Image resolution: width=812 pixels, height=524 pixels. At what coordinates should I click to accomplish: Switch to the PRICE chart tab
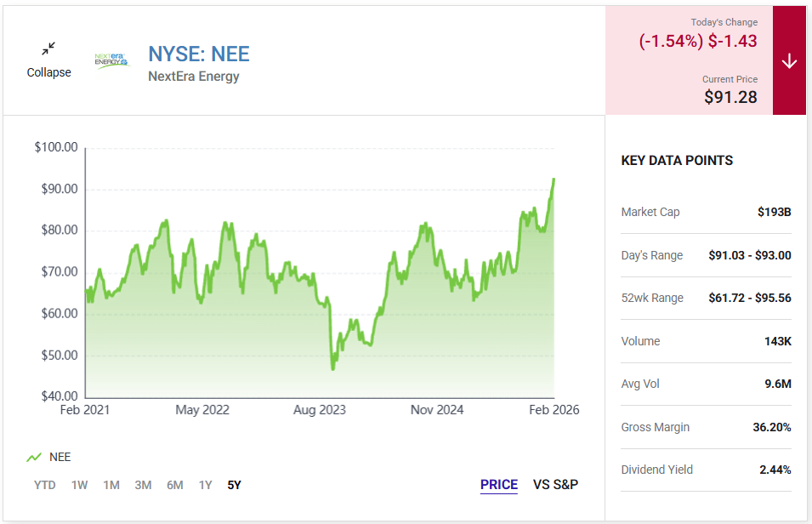pyautogui.click(x=499, y=485)
